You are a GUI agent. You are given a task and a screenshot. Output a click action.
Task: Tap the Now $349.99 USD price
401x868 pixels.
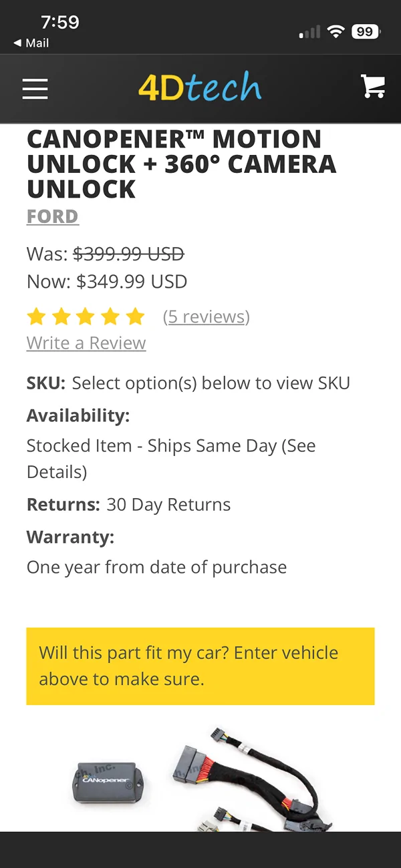tap(107, 281)
